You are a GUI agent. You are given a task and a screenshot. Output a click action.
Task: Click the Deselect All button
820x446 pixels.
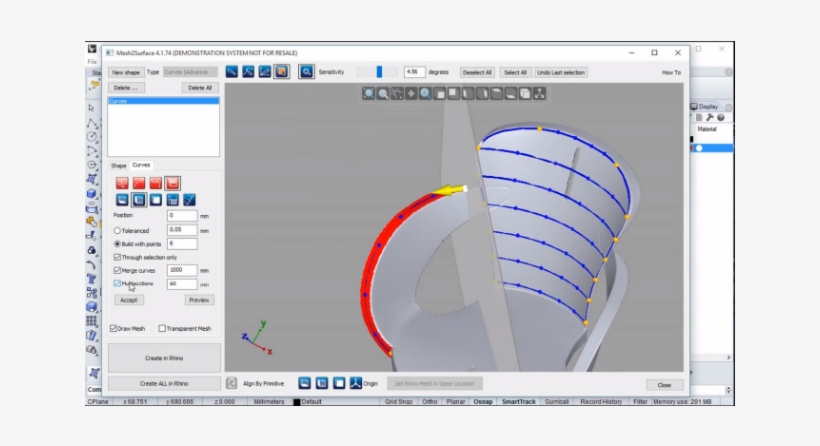[476, 72]
